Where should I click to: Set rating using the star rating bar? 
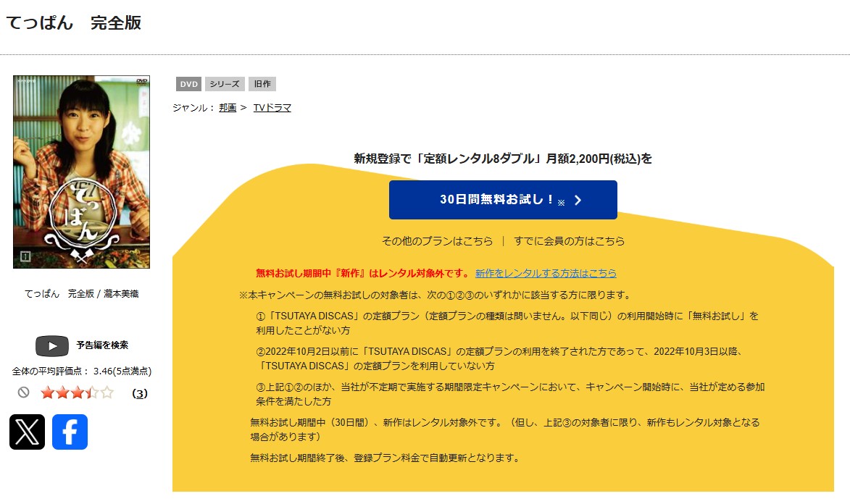pyautogui.click(x=77, y=392)
